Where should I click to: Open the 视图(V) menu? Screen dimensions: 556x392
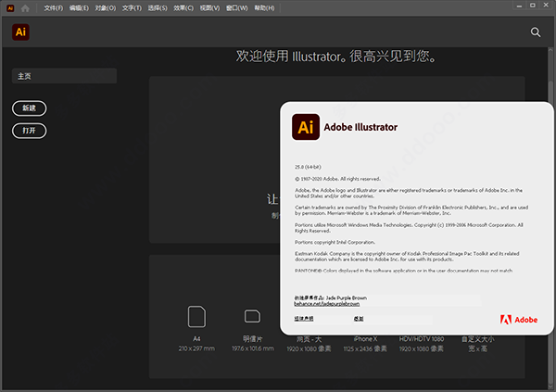(210, 8)
